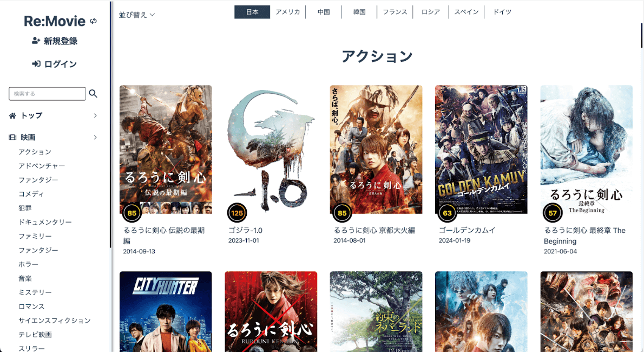Expand the 映画 section chevron
This screenshot has width=644, height=352.
tap(95, 138)
